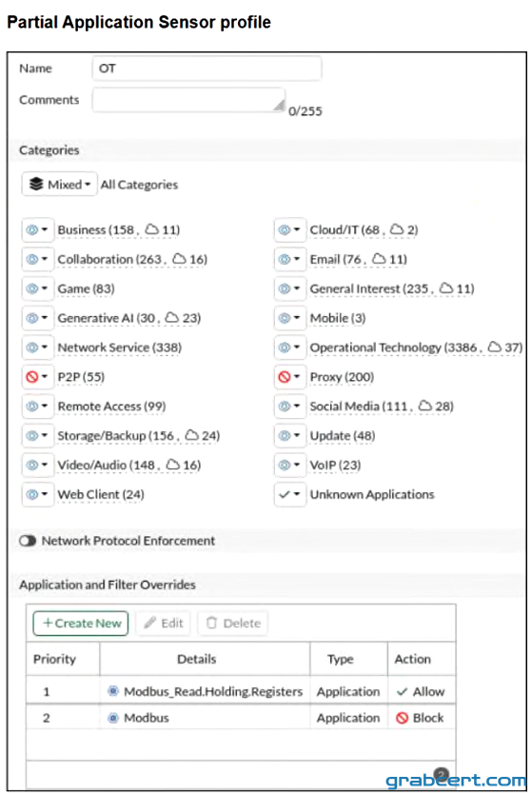Click the Modbus application signature icon
Screen dimensions: 532x795
pos(113,718)
